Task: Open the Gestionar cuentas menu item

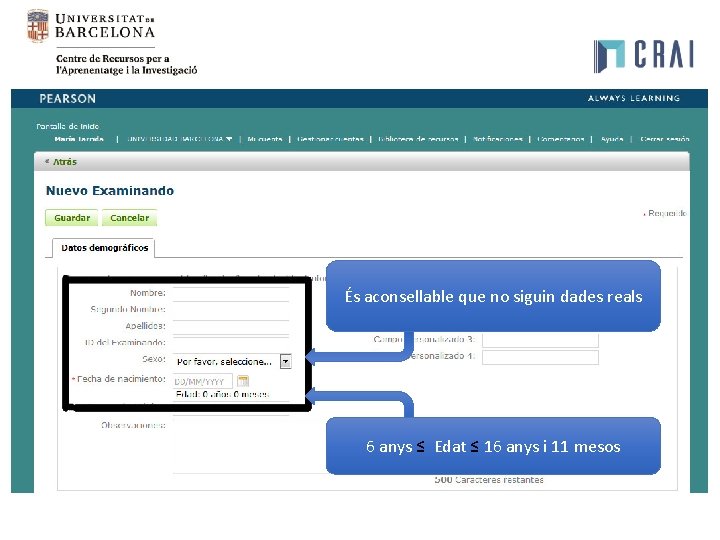Action: 330,139
